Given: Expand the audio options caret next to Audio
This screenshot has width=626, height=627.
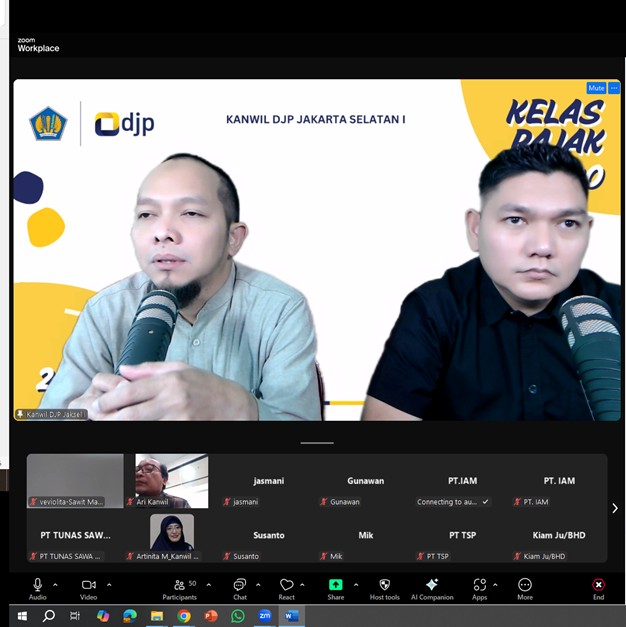Looking at the screenshot, I should click(x=55, y=585).
